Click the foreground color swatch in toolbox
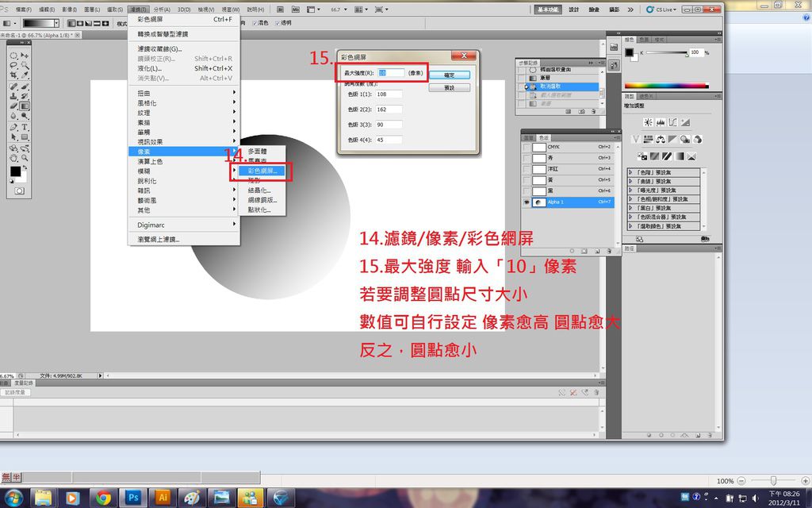 coord(16,171)
